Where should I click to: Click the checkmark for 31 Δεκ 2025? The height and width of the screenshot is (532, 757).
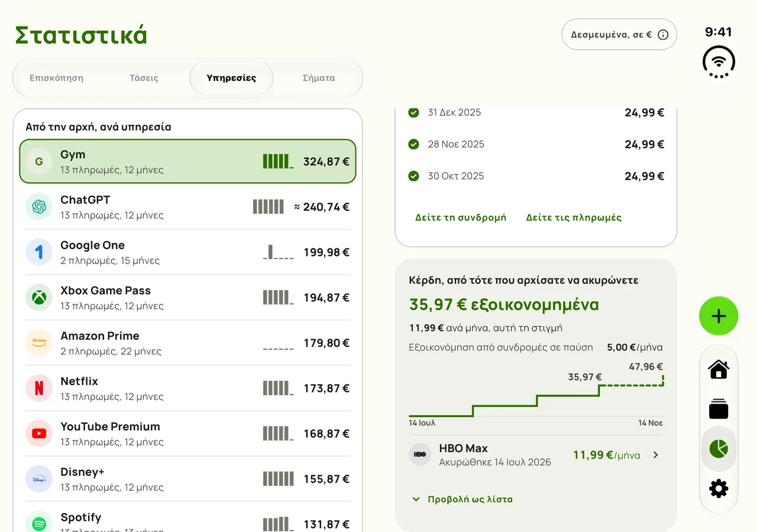pyautogui.click(x=414, y=112)
